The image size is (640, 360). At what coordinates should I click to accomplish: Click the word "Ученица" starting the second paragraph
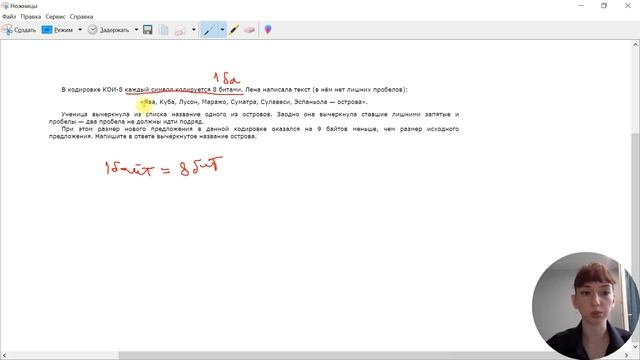(x=74, y=114)
